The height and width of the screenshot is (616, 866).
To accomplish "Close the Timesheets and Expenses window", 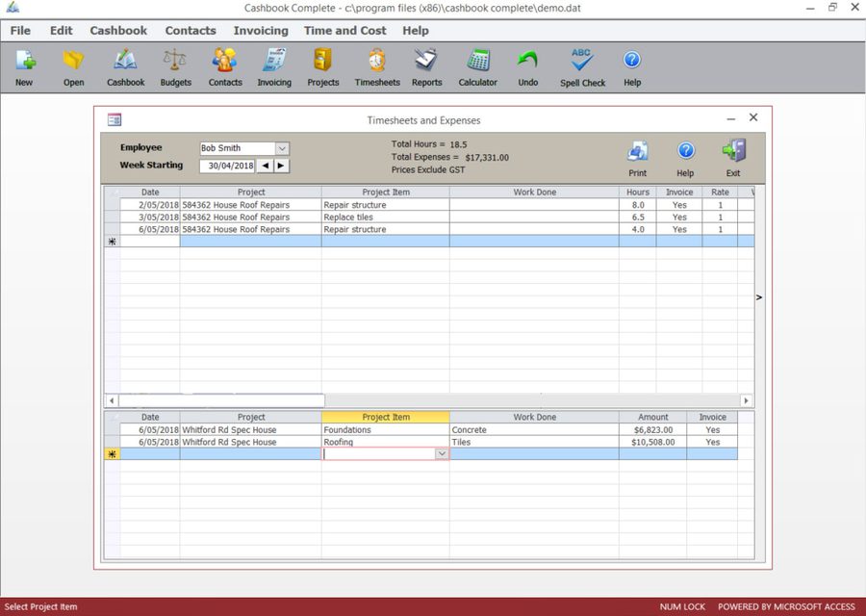I will tap(753, 117).
